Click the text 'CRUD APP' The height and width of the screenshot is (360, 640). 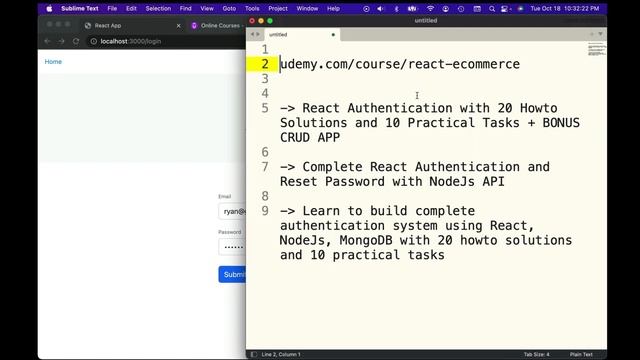click(x=310, y=138)
